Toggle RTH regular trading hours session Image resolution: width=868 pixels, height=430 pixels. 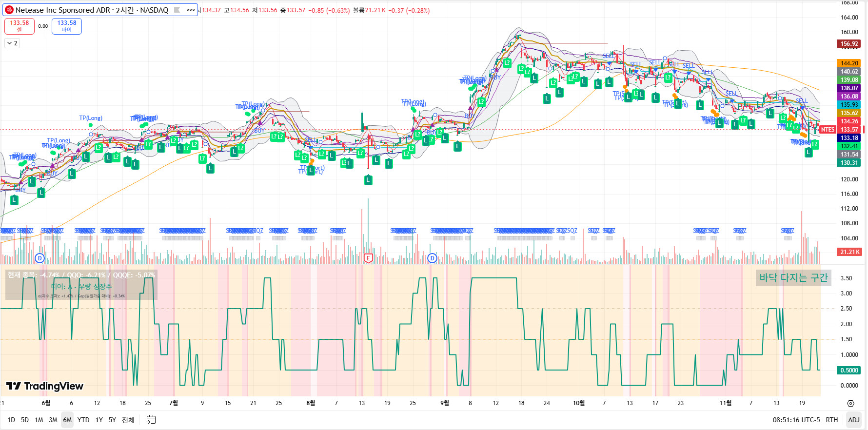pos(831,420)
